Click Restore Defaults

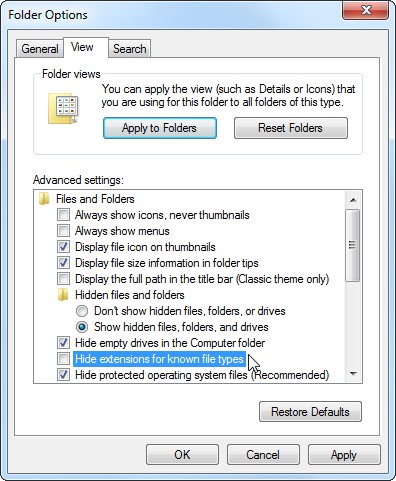tap(310, 412)
